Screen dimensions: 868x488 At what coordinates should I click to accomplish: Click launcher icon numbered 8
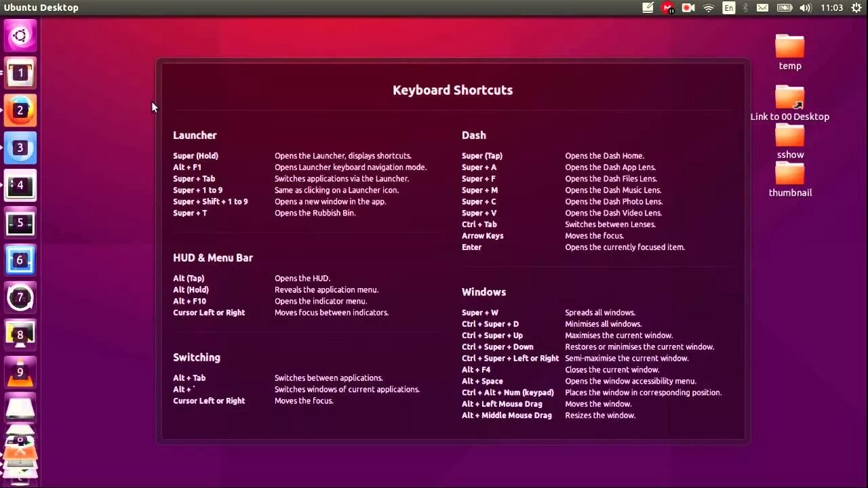[20, 334]
